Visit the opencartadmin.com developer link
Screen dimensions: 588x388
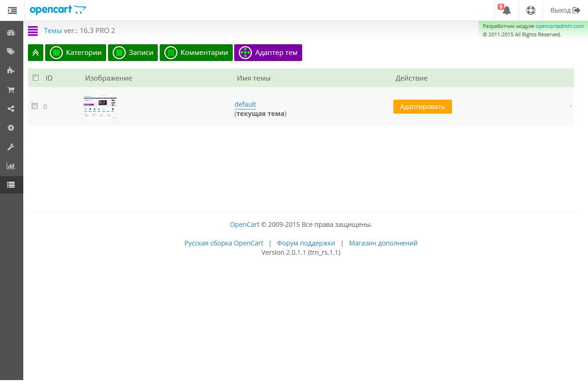[x=560, y=26]
